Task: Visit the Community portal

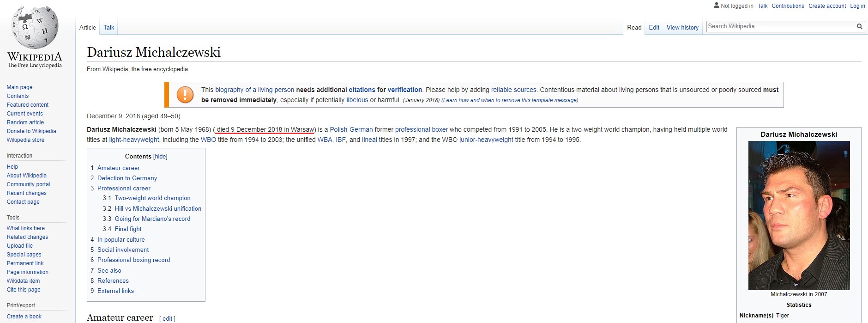Action: tap(28, 184)
